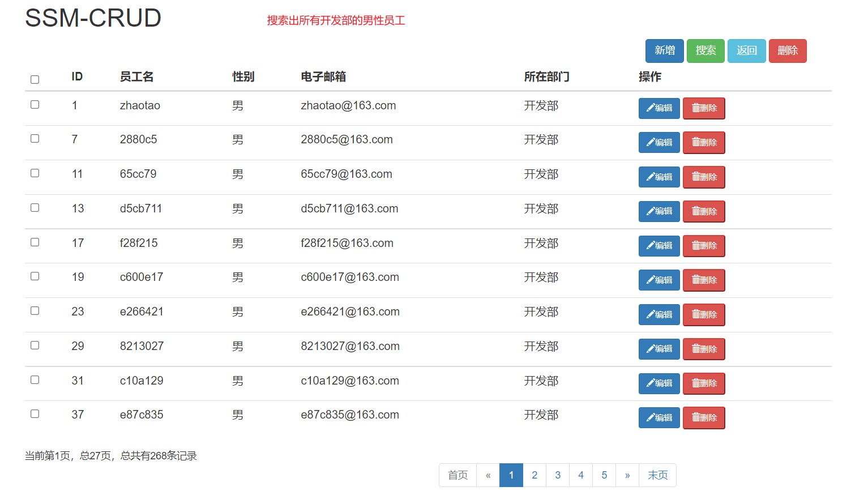Screen dimensions: 868x495
Task: Click the green 搜索 button
Action: [705, 51]
